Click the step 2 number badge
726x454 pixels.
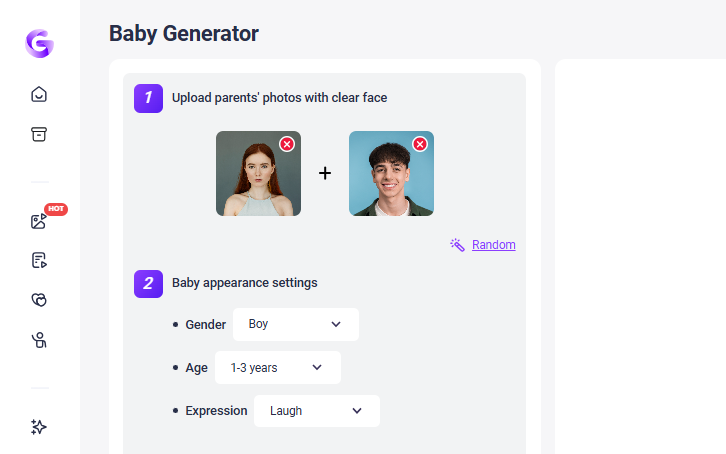click(x=148, y=283)
